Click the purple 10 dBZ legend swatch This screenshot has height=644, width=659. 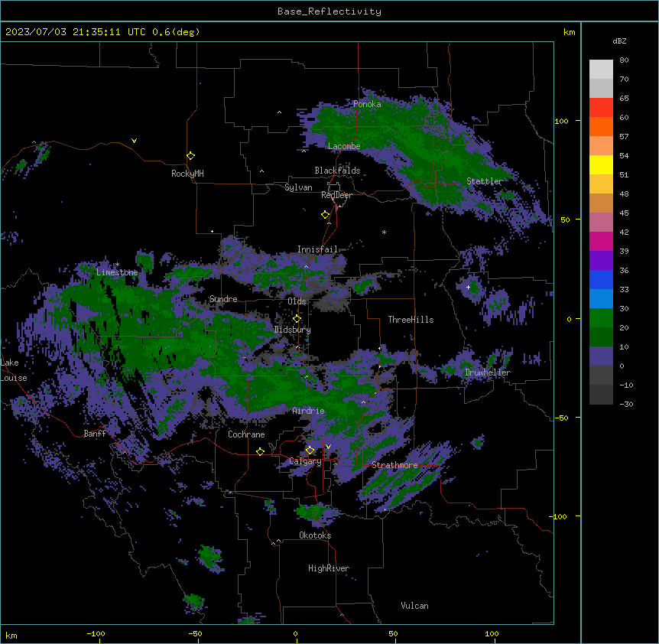click(601, 356)
